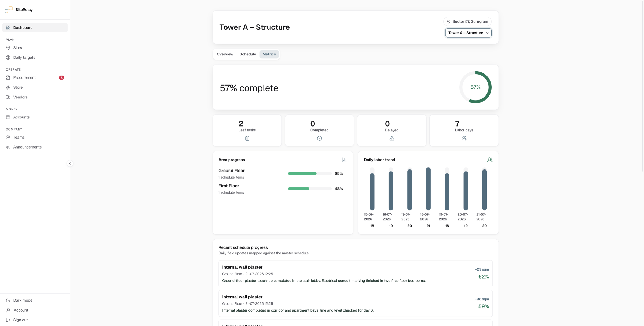This screenshot has width=644, height=326.
Task: Click the Vendors truck icon
Action: pos(8,97)
